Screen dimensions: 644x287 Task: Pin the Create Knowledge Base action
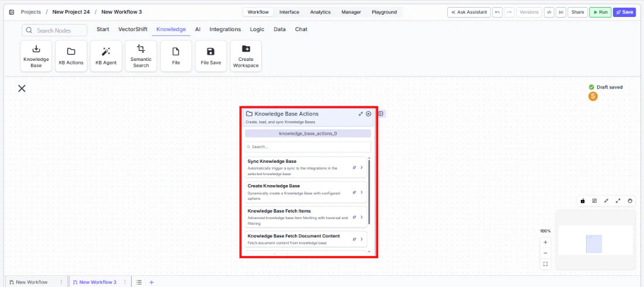pos(354,192)
